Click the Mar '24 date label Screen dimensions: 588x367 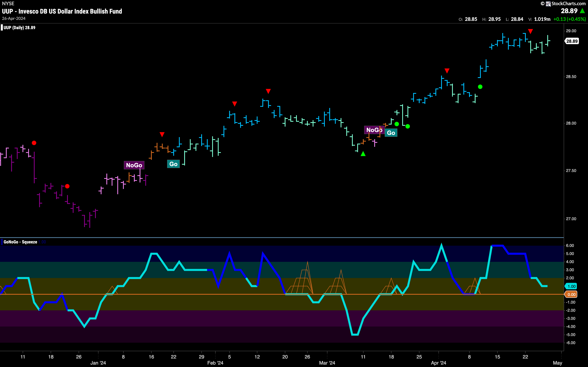(x=327, y=363)
